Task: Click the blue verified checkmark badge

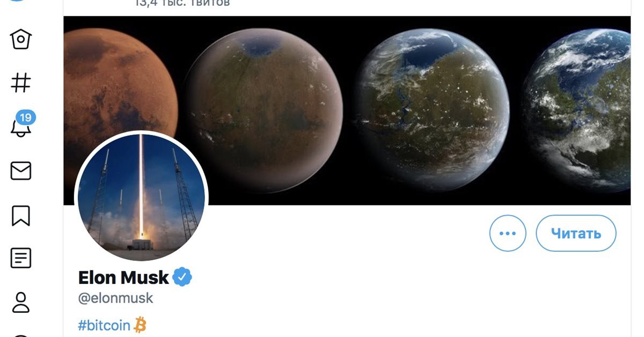Action: [x=182, y=277]
